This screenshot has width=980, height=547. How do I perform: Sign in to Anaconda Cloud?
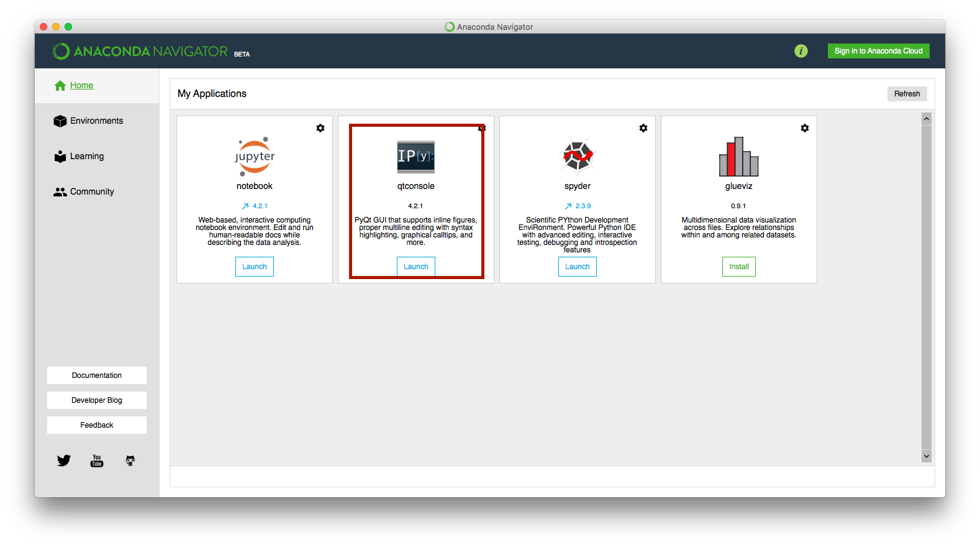(x=878, y=51)
